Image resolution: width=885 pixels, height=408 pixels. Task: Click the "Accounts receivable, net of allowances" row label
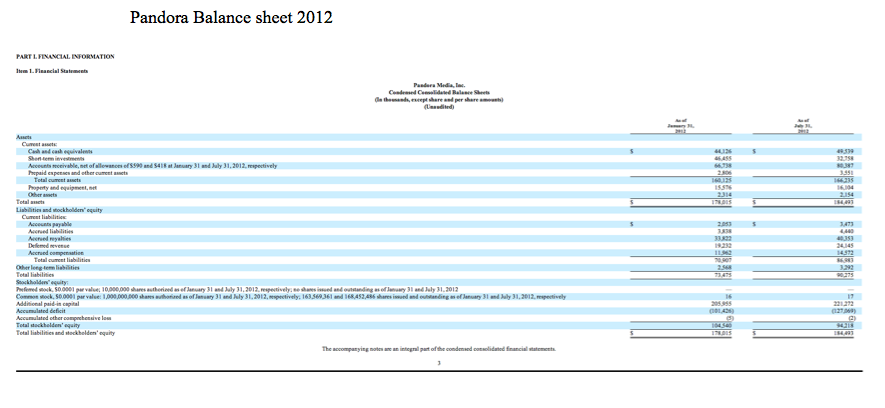click(x=152, y=166)
